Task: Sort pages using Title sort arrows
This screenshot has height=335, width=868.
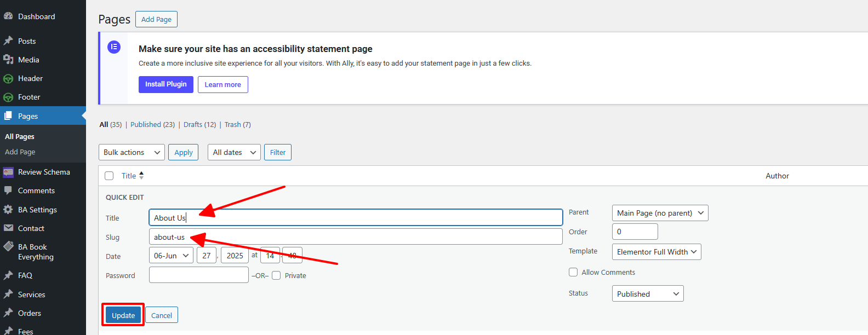Action: [x=141, y=176]
